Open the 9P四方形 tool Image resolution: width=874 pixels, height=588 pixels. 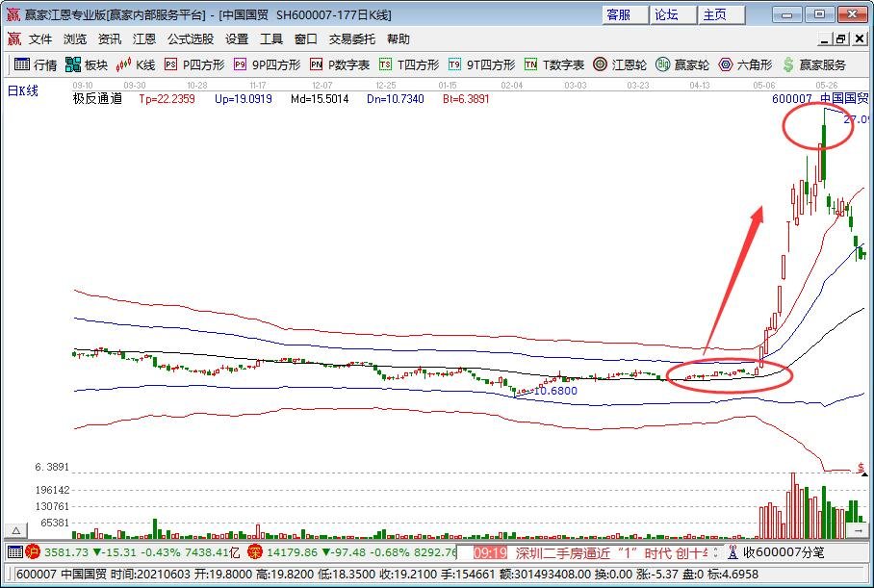tap(267, 64)
